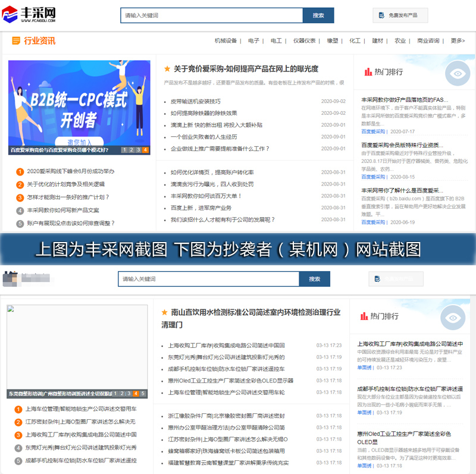Viewport: 476px width, 474px height.
Task: Expand 更多> categories
Action: coord(458,40)
